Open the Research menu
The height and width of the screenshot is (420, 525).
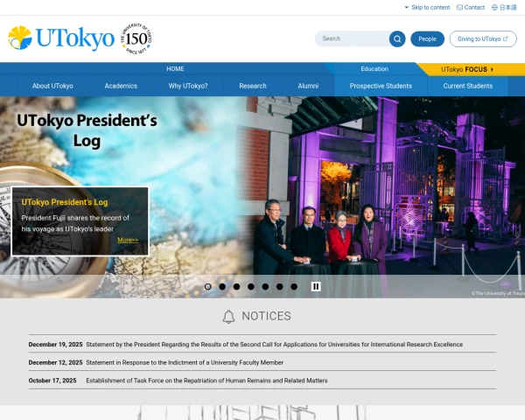point(253,86)
